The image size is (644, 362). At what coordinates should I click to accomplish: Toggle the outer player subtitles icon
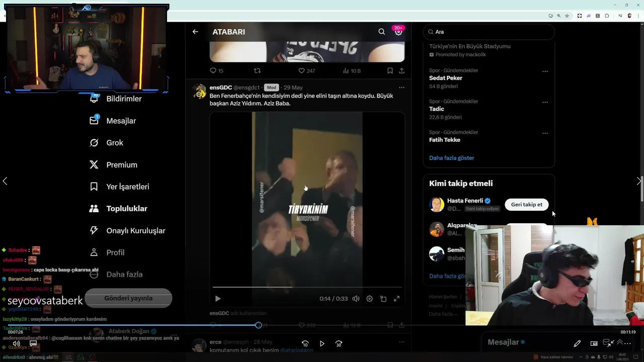coord(33,344)
